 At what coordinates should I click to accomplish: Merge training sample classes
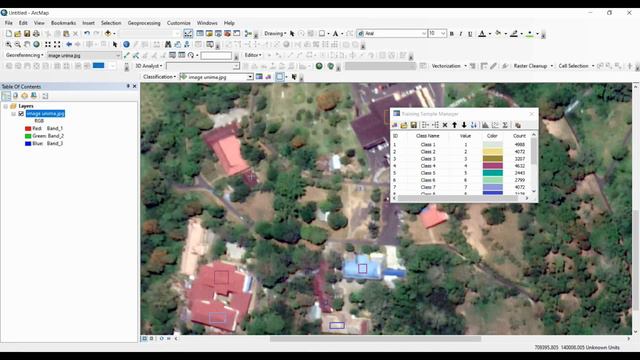[425, 125]
